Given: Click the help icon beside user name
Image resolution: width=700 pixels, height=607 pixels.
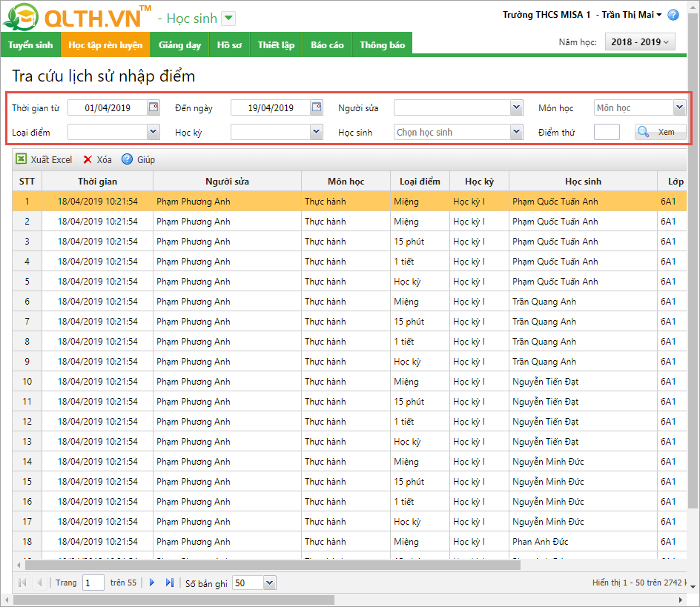Looking at the screenshot, I should click(673, 15).
